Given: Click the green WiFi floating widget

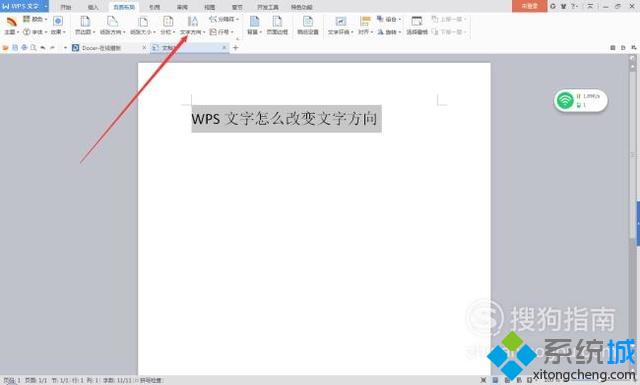Looking at the screenshot, I should pyautogui.click(x=580, y=100).
